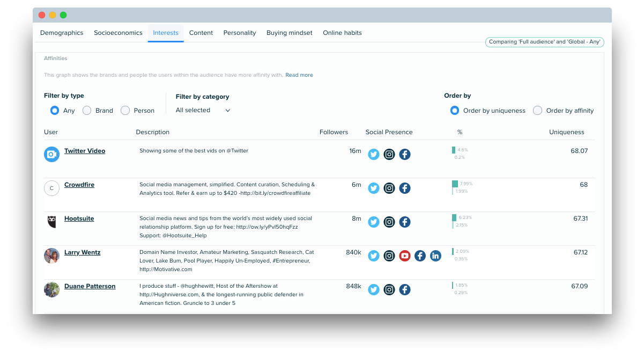
Task: Open the Personality tab
Action: [x=240, y=33]
